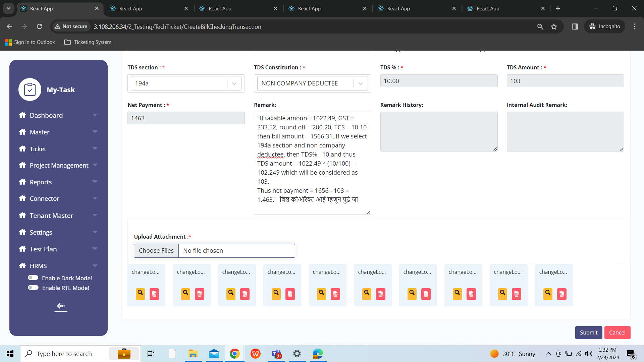
Task: Open the browser zoom magnifier icon
Action: pyautogui.click(x=540, y=26)
